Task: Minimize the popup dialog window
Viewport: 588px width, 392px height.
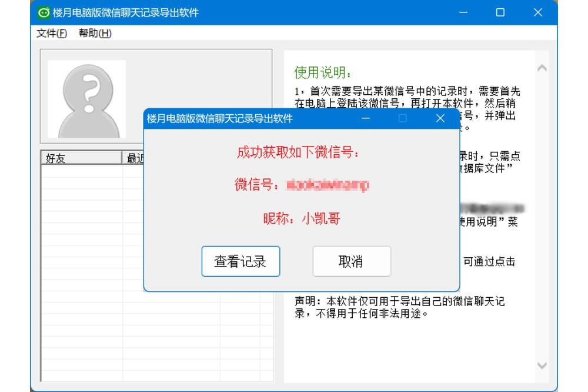Action: click(x=366, y=119)
